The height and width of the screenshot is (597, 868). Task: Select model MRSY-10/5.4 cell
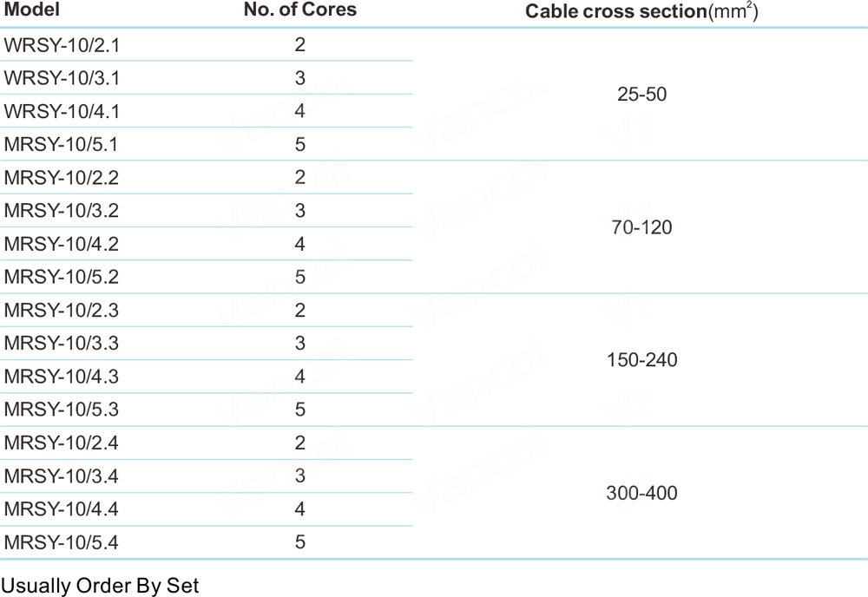62,542
